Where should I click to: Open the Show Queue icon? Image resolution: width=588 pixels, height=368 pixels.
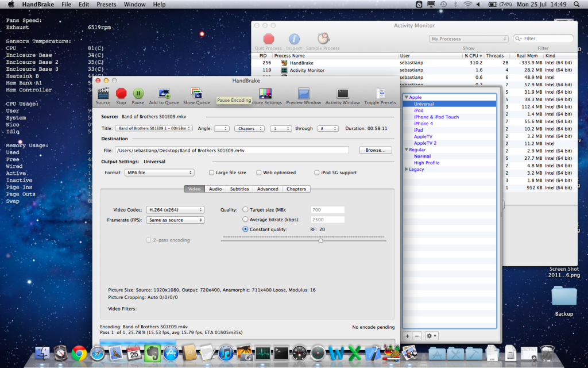(196, 94)
